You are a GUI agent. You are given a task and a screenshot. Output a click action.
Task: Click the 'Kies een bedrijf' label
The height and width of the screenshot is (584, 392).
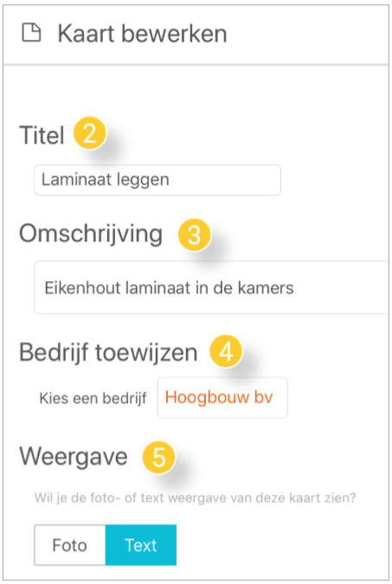(x=93, y=398)
